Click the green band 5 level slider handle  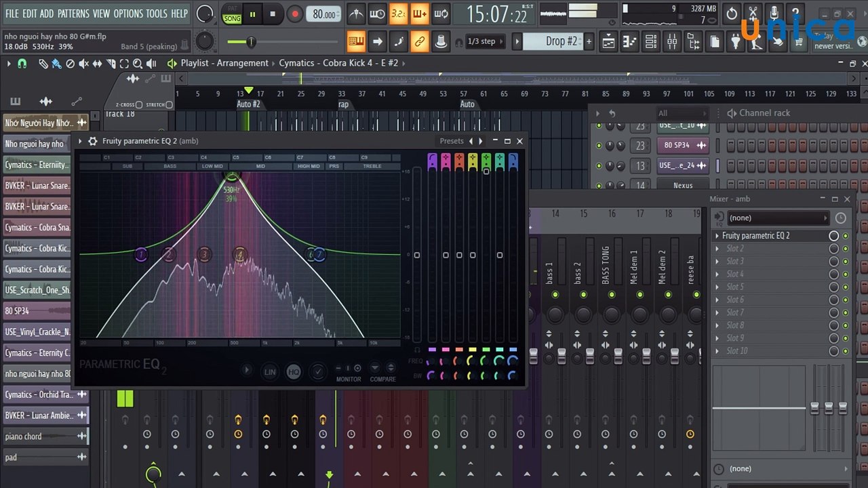pyautogui.click(x=486, y=171)
